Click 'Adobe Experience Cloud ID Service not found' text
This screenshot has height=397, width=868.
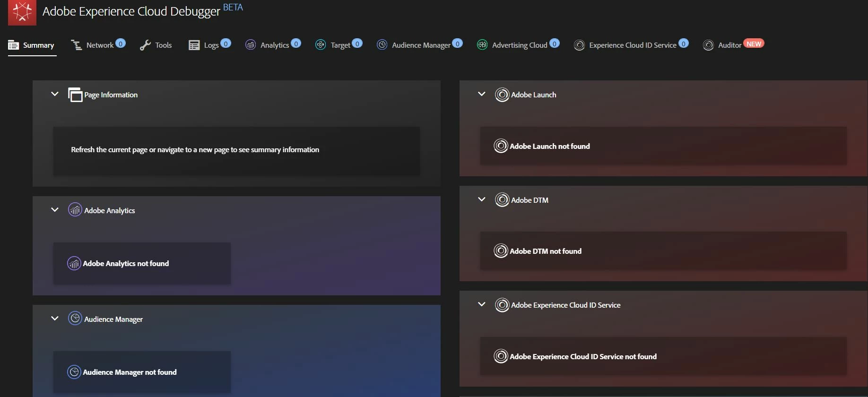[x=583, y=357]
